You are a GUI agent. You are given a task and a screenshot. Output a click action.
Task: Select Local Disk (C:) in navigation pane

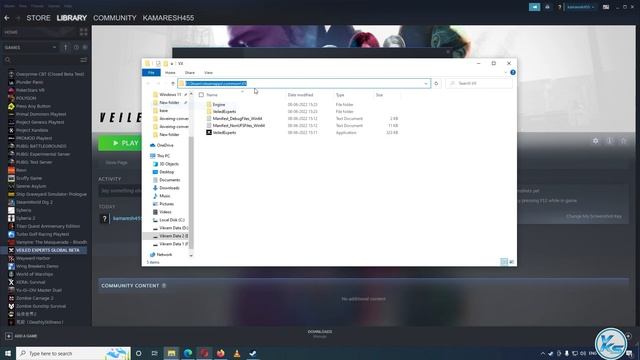[x=168, y=220]
